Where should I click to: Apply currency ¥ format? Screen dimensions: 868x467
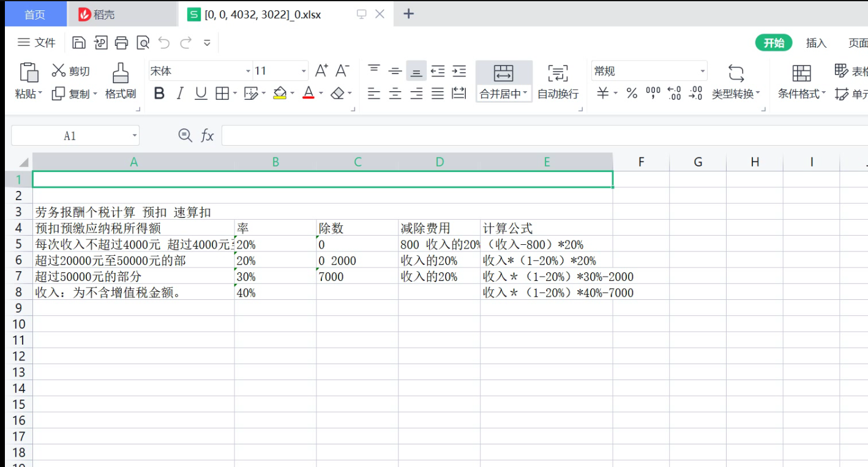coord(604,93)
